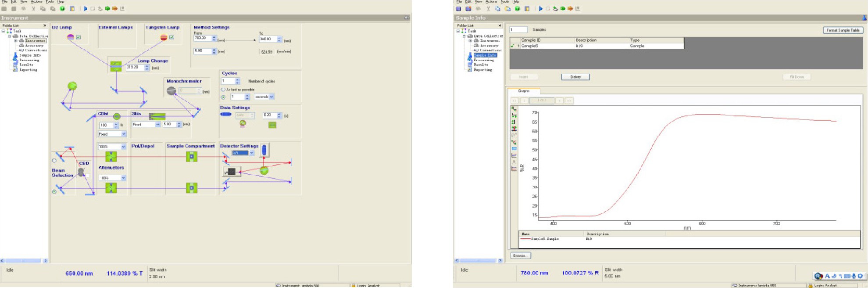This screenshot has width=868, height=288.
Task: Click the Format Sample Table button
Action: pos(843,30)
